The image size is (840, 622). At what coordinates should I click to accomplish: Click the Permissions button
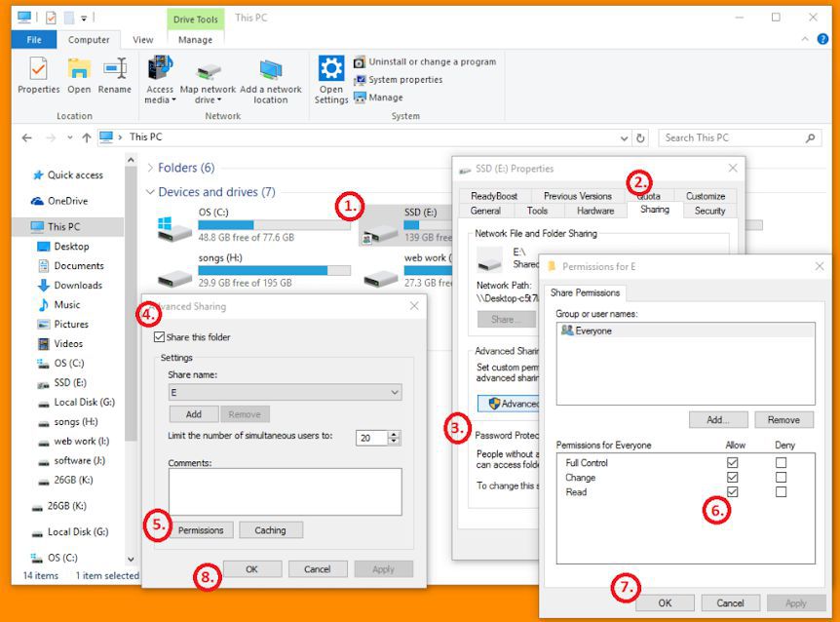(x=201, y=530)
